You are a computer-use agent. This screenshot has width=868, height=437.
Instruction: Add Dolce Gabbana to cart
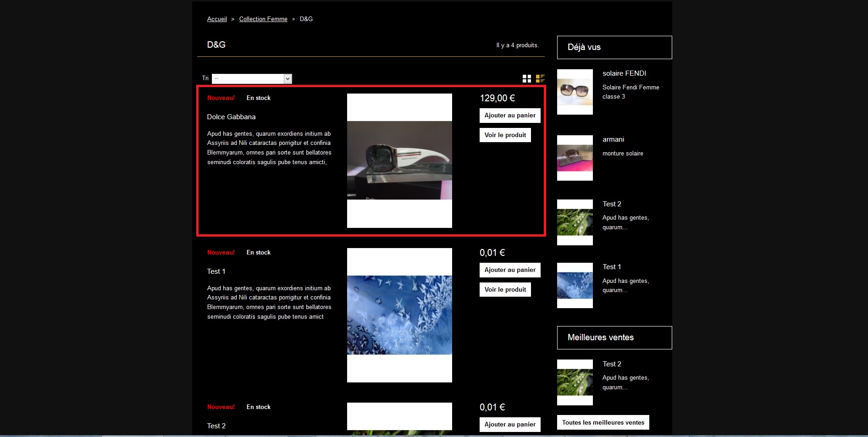(510, 116)
